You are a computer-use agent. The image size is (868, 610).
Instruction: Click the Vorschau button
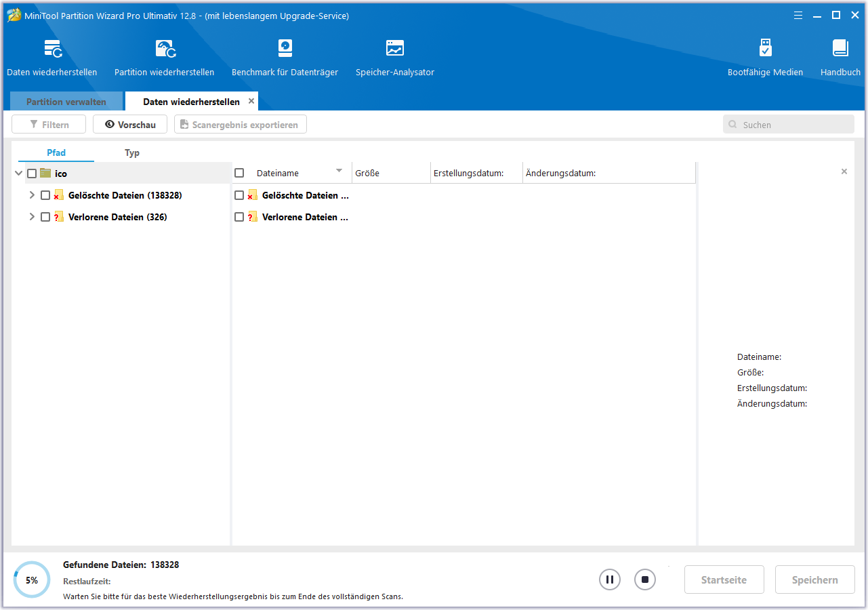click(x=130, y=125)
